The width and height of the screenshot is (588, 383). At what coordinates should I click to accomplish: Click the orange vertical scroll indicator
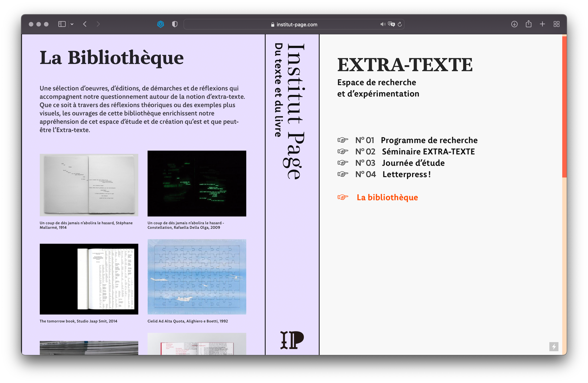(564, 107)
